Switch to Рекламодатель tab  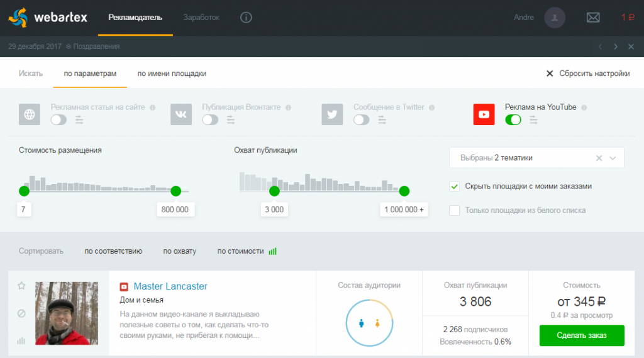point(135,18)
